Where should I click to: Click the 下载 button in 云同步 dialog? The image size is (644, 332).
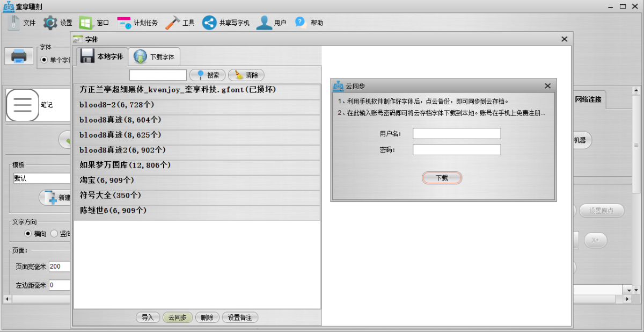442,178
